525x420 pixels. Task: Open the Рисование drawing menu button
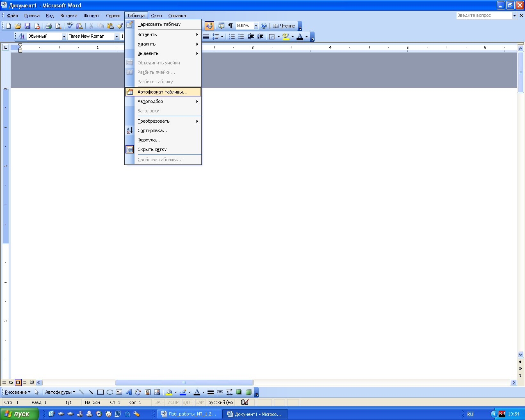coord(18,392)
